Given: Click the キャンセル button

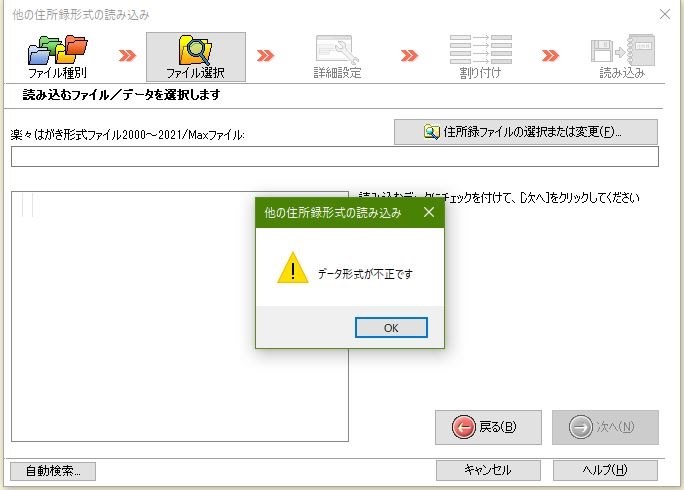Looking at the screenshot, I should pyautogui.click(x=488, y=470).
